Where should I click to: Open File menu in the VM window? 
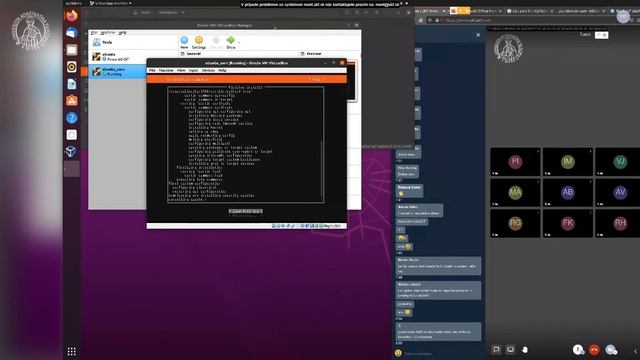pos(152,70)
